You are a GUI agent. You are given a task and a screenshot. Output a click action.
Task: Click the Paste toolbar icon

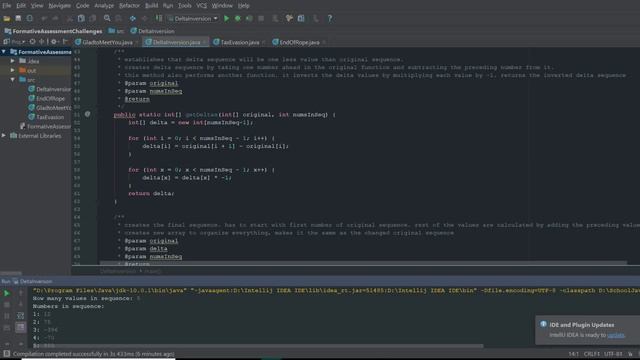point(93,18)
